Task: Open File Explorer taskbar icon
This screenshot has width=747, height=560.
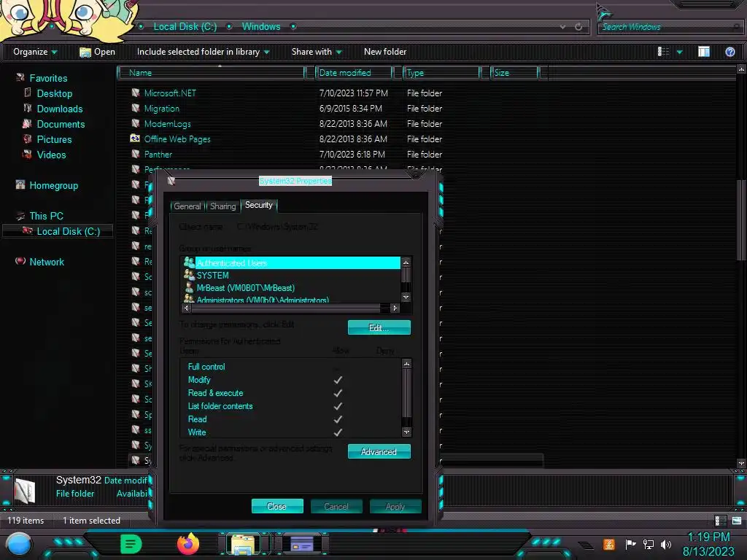Action: 243,544
